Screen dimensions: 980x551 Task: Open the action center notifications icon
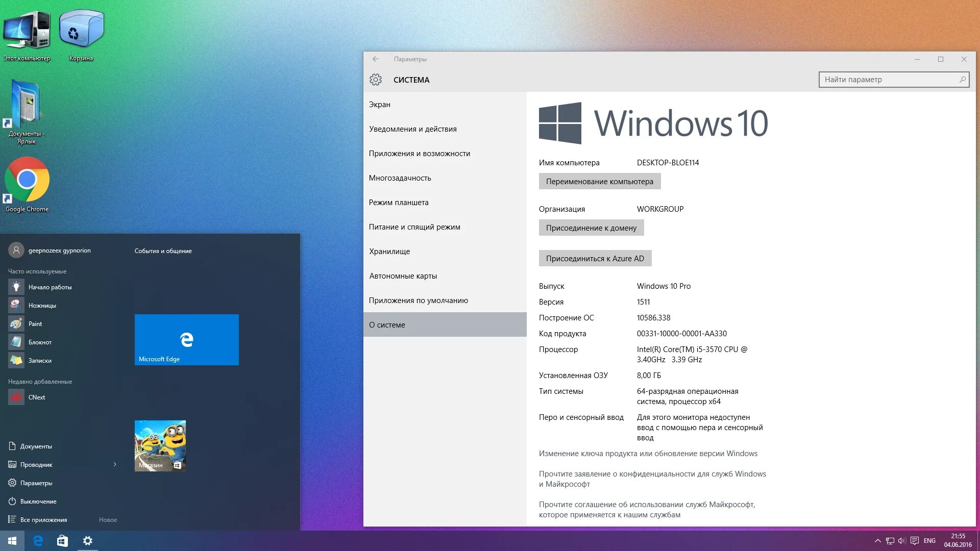(x=915, y=541)
